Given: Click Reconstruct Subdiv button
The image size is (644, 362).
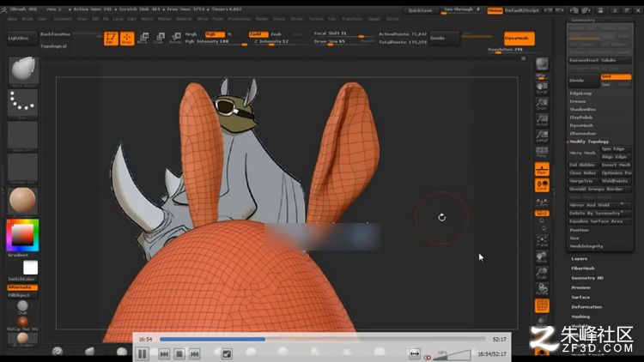Looking at the screenshot, I should click(x=599, y=60).
